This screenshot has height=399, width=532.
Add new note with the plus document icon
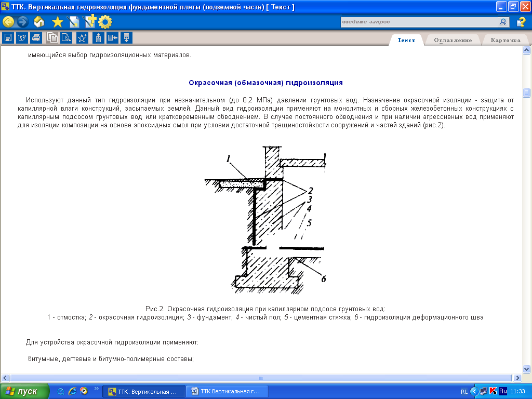(x=90, y=21)
